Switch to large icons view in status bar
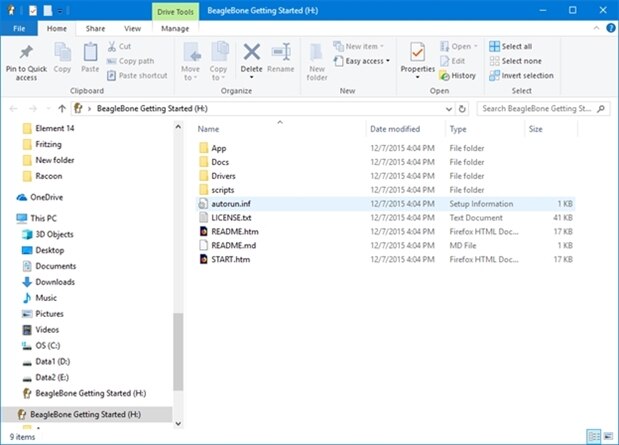 coord(608,437)
